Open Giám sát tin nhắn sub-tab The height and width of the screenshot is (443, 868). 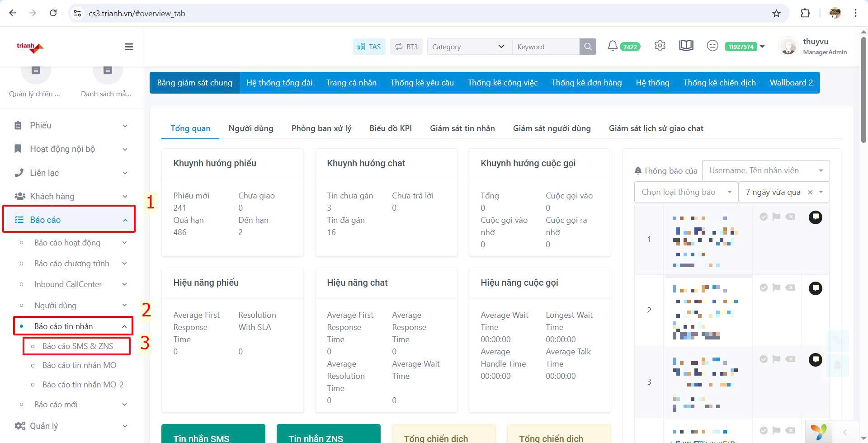pyautogui.click(x=462, y=128)
